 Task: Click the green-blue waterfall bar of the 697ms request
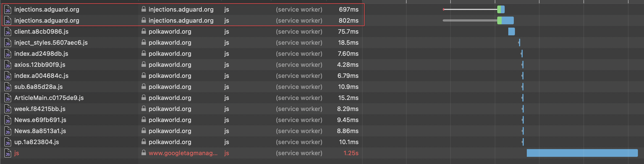[501, 9]
